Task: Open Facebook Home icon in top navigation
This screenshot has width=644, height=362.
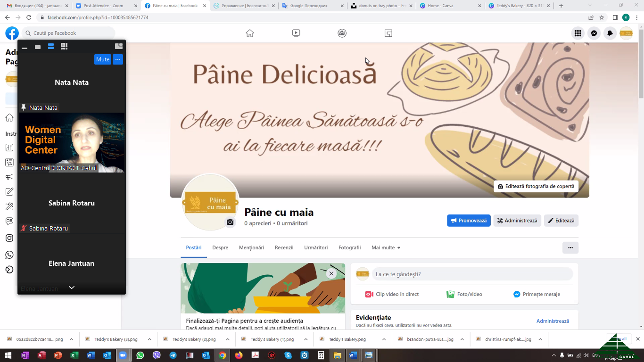Action: coord(250,33)
